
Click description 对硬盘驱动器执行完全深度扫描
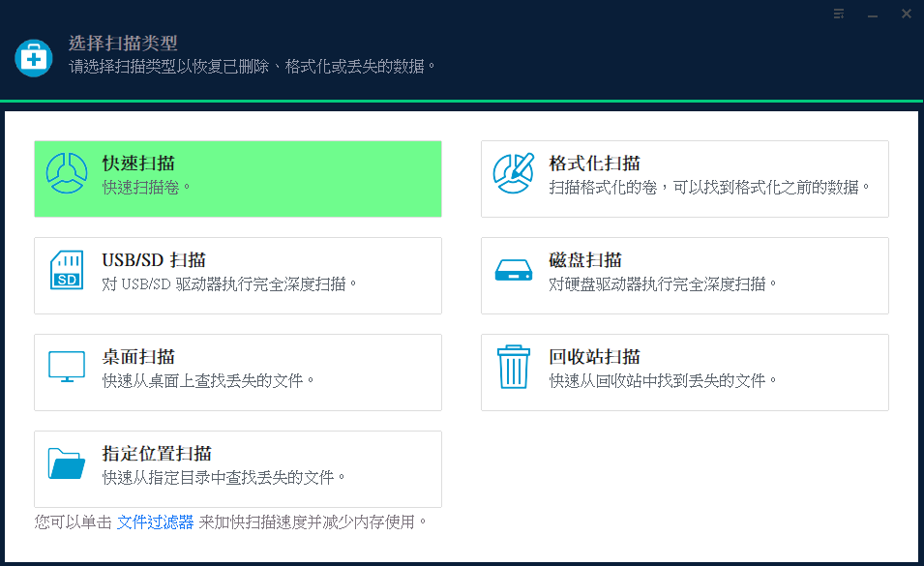(663, 284)
